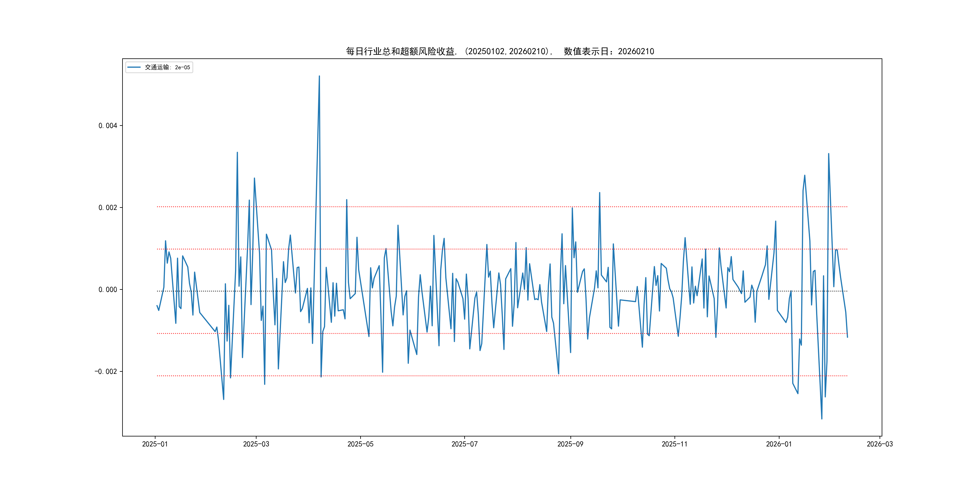Click the 0.004 y-axis tick label
This screenshot has width=980, height=490.
point(108,126)
